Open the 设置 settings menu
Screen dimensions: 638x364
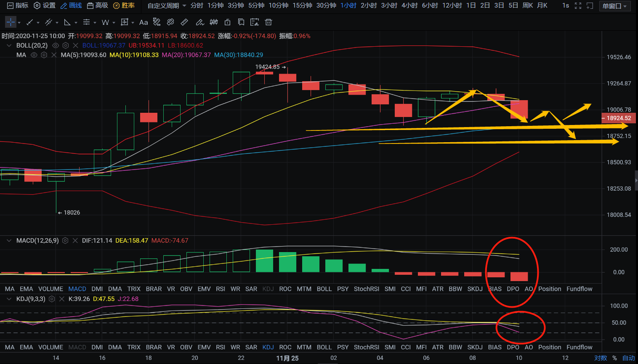pyautogui.click(x=45, y=5)
